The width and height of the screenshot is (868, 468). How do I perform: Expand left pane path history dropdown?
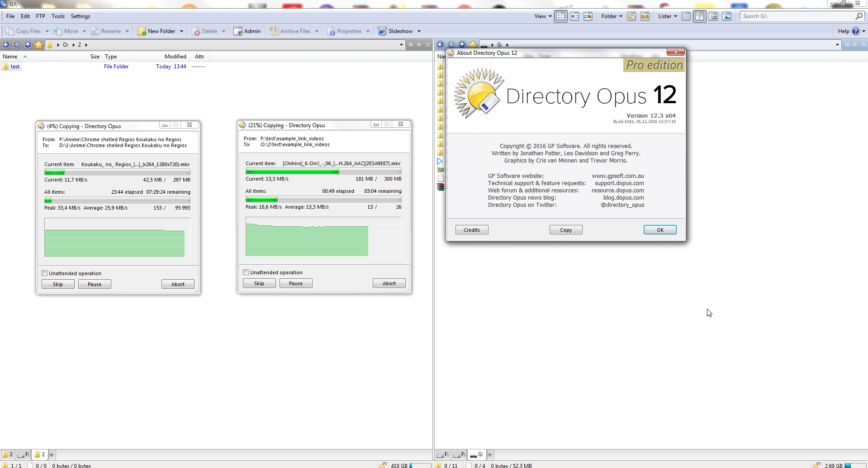tap(401, 44)
